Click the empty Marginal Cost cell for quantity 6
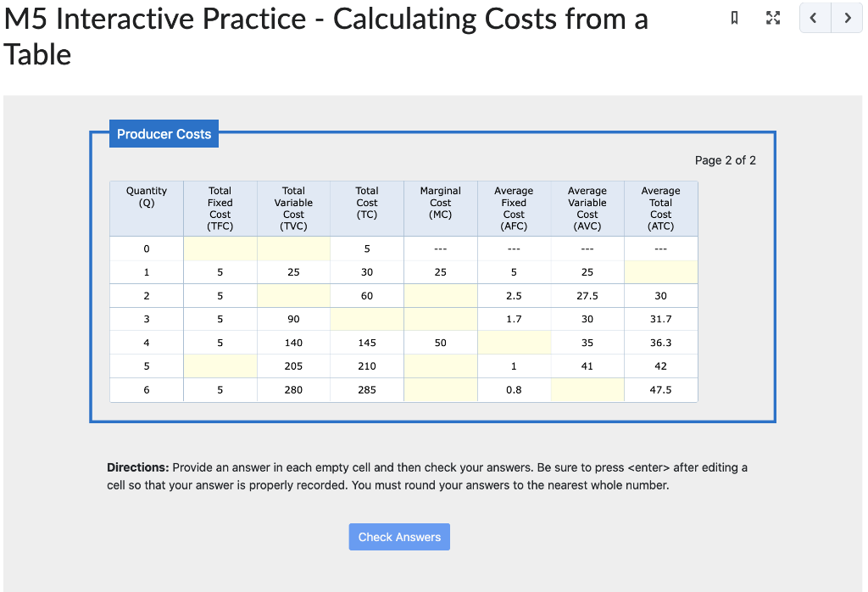 pyautogui.click(x=440, y=389)
